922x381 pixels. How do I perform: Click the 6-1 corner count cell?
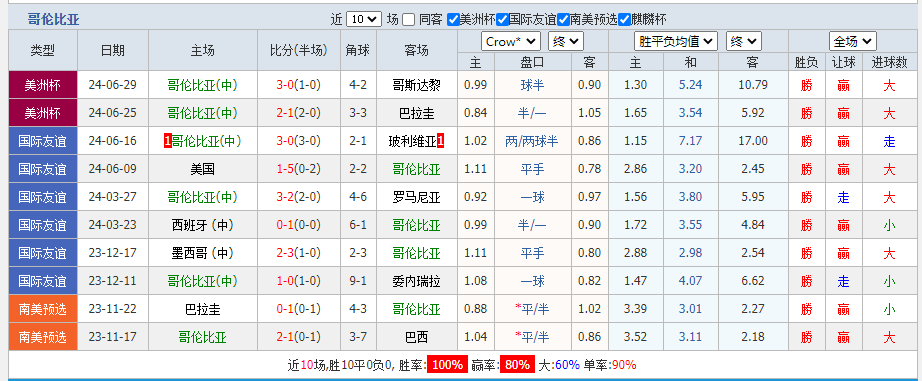(x=358, y=225)
